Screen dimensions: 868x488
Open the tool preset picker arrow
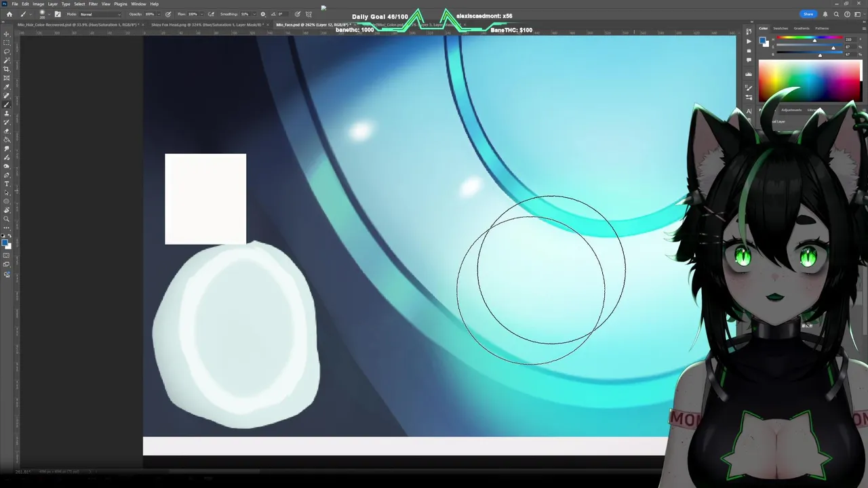coord(29,14)
